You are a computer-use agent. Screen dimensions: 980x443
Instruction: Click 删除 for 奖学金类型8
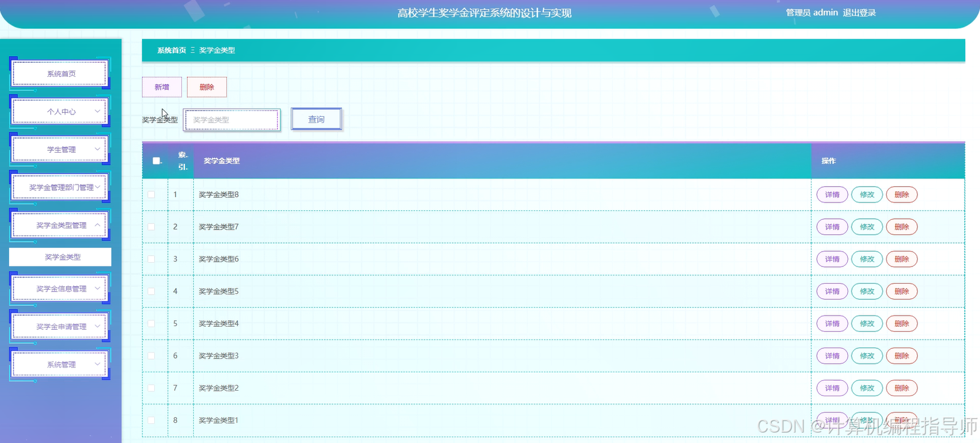coord(902,194)
